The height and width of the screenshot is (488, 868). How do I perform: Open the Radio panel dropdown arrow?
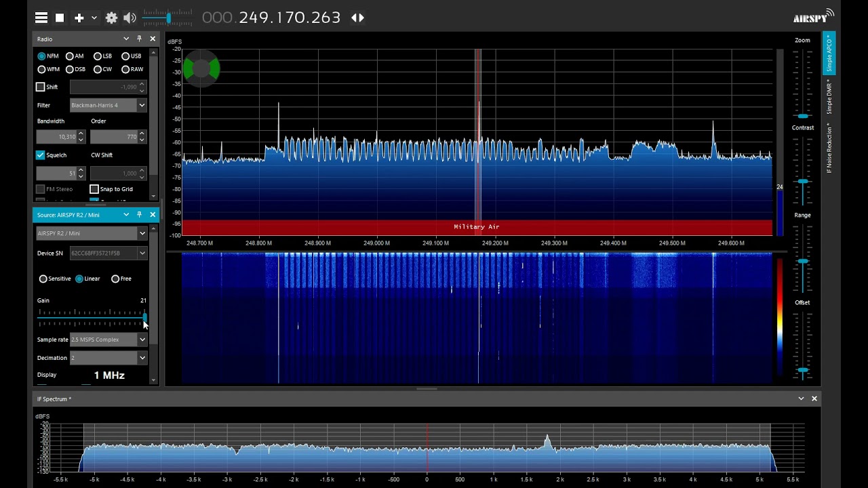(x=126, y=39)
